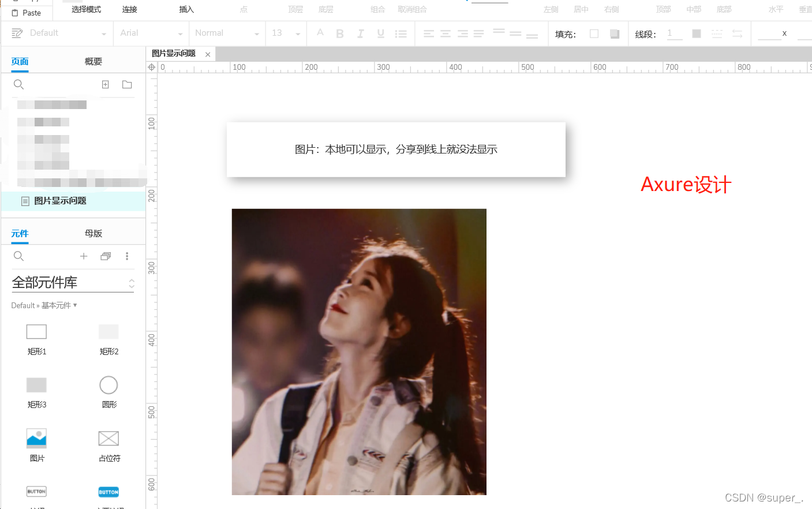The height and width of the screenshot is (509, 812).
Task: Click 中部 align middle button
Action: [x=694, y=9]
